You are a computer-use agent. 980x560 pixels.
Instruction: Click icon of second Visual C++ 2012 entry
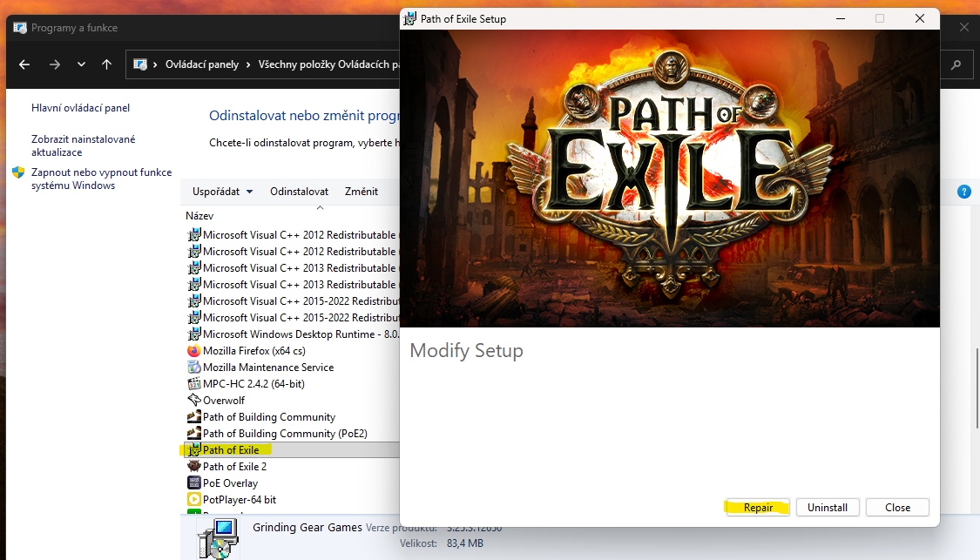[193, 251]
